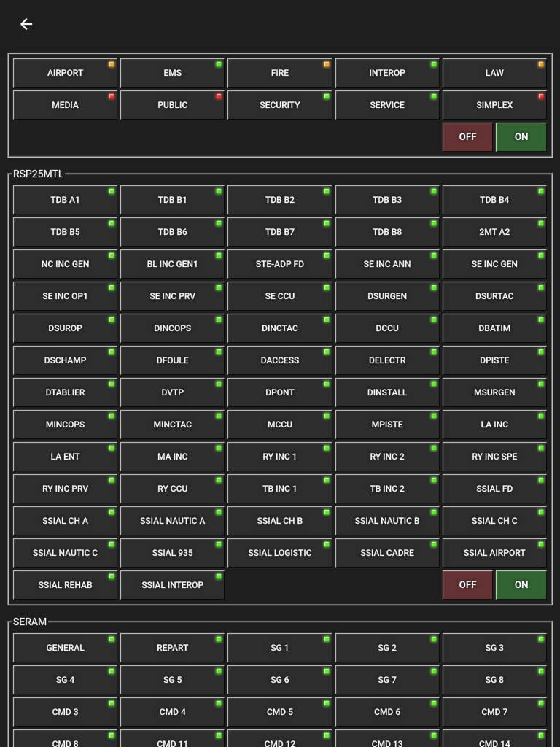The image size is (560, 747).
Task: Toggle the MSURGEN talkgroup
Action: point(494,392)
